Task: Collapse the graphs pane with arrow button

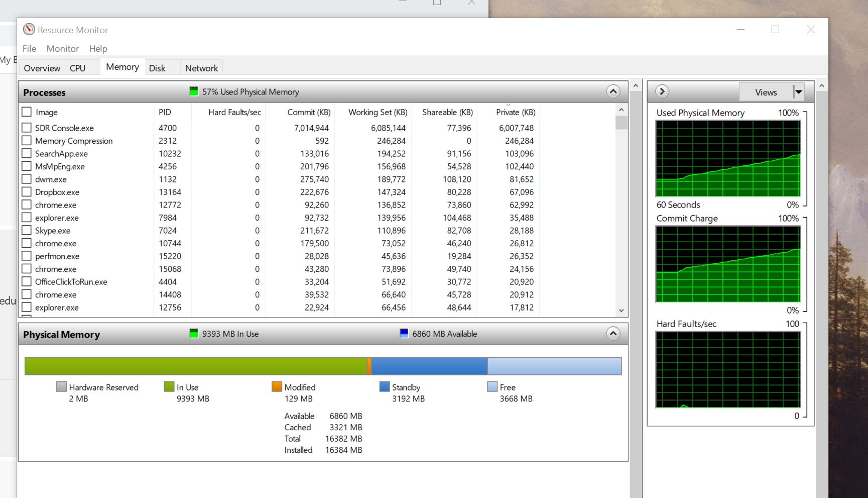Action: 662,91
